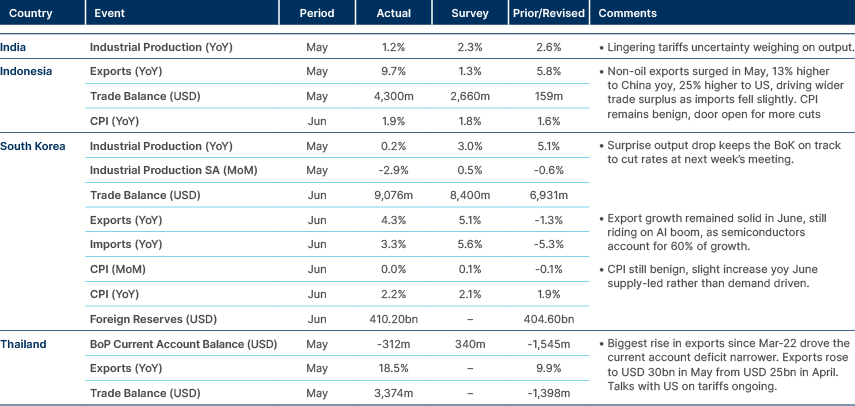Select the South Korea country label
Image resolution: width=855 pixels, height=406 pixels.
[33, 146]
